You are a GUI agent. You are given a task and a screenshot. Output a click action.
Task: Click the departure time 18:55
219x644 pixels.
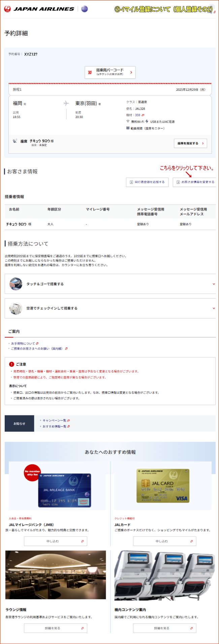point(17,117)
